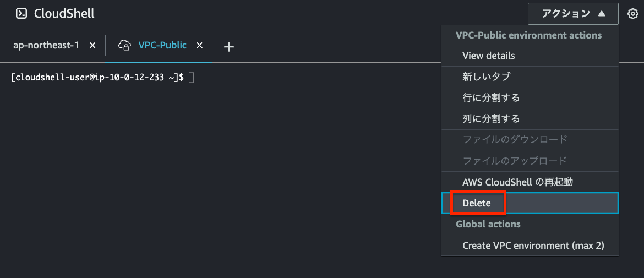The image size is (644, 278).
Task: Choose 列に分割する to split columns
Action: click(x=491, y=118)
